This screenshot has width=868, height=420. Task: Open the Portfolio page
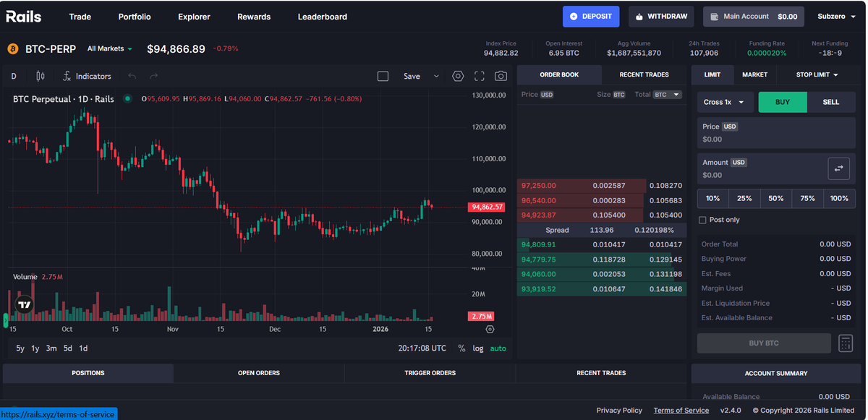[x=135, y=17]
